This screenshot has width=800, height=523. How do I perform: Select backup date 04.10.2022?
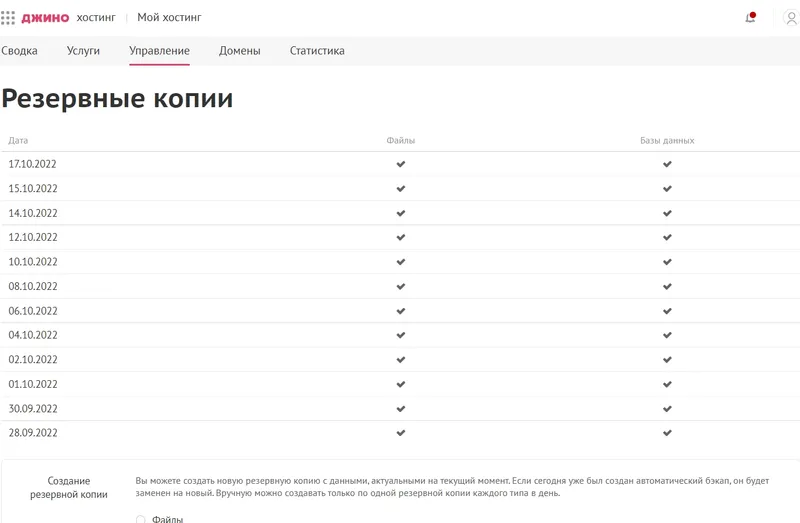(33, 335)
